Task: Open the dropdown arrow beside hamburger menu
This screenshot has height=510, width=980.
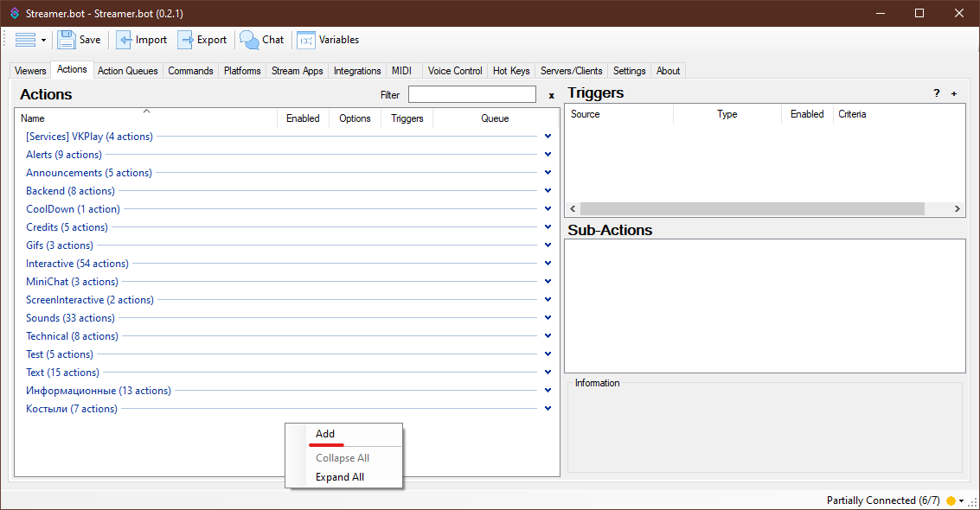Action: 44,41
